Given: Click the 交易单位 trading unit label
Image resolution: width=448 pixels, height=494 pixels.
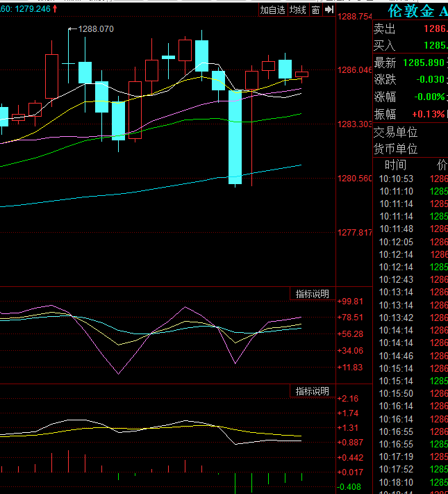Looking at the screenshot, I should 396,132.
